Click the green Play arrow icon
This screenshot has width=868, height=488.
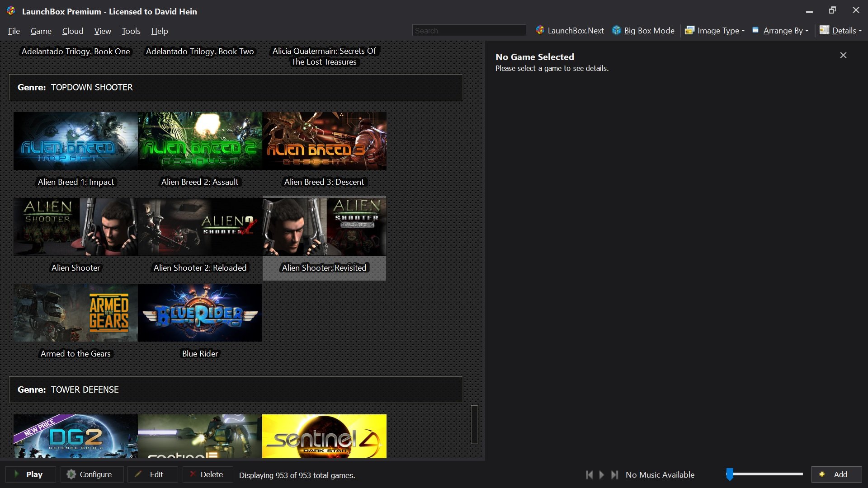pyautogui.click(x=17, y=474)
